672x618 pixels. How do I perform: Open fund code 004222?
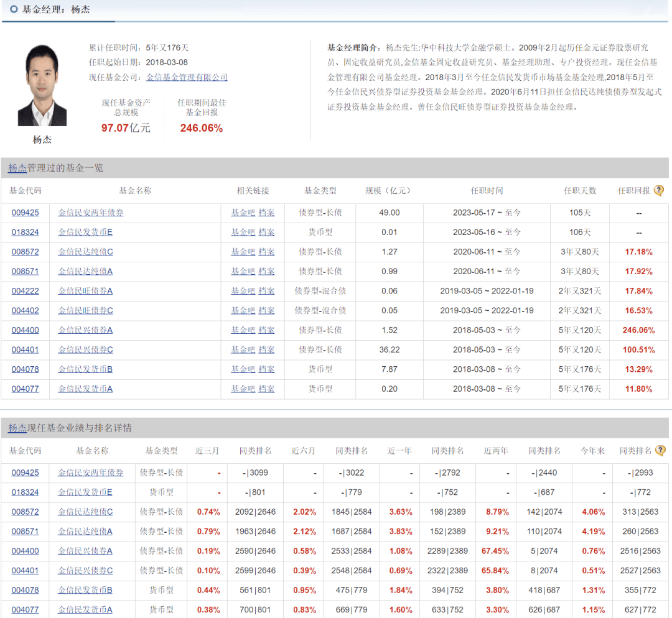click(26, 291)
